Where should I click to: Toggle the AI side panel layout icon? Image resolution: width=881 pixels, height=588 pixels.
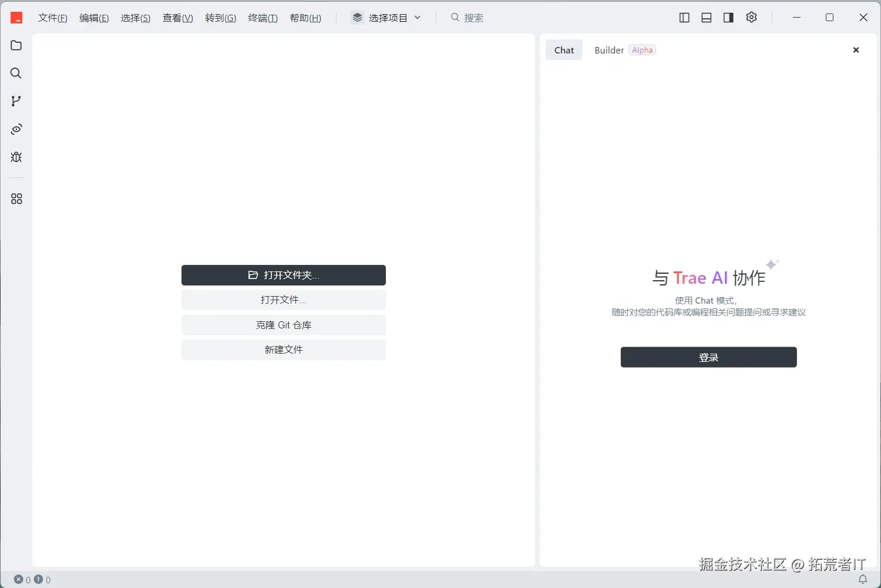(x=729, y=18)
